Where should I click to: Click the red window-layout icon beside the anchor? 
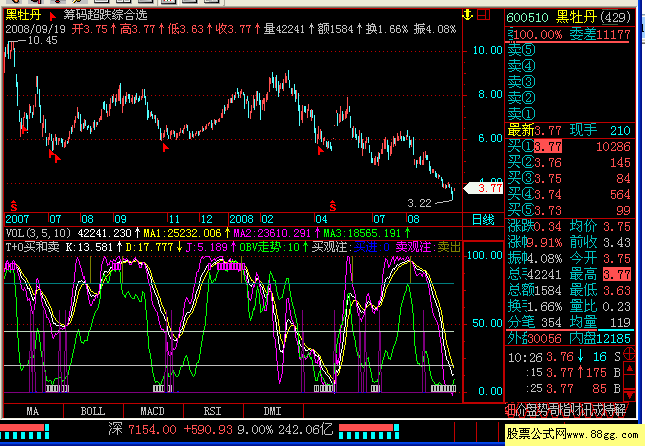483,15
